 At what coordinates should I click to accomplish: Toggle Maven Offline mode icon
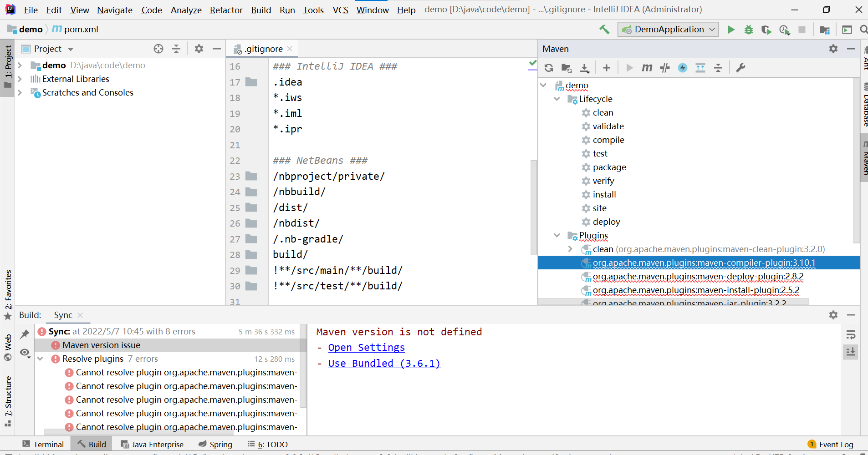pyautogui.click(x=683, y=68)
